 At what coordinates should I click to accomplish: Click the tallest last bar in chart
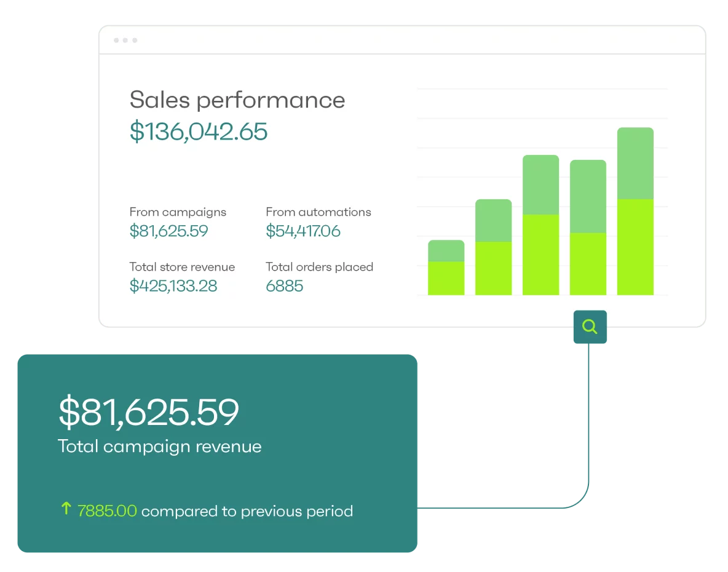coord(635,212)
